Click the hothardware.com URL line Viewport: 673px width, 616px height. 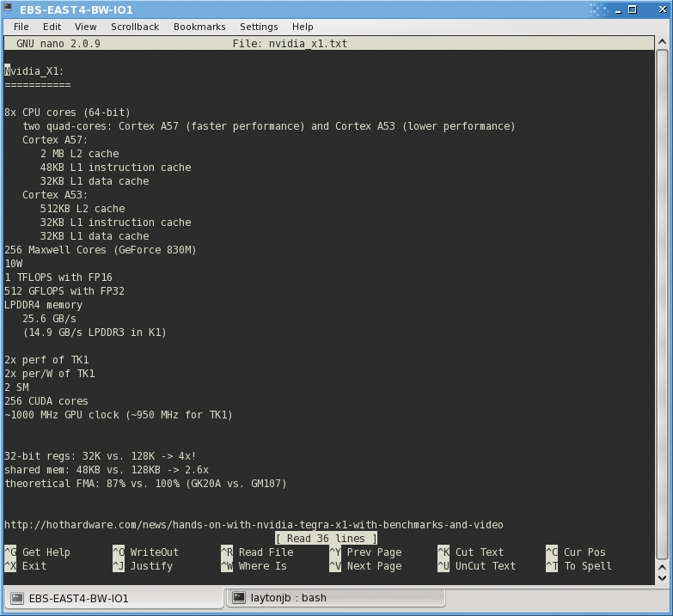click(x=254, y=525)
